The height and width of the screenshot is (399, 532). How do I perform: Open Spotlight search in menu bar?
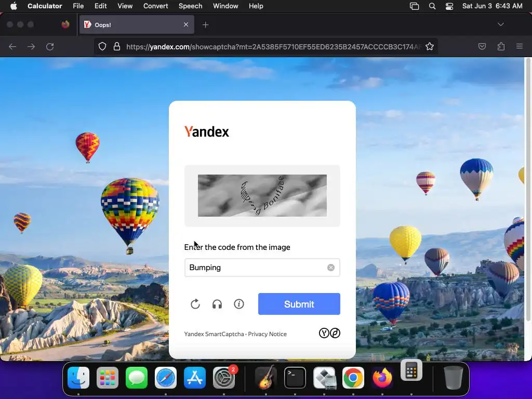(x=432, y=6)
